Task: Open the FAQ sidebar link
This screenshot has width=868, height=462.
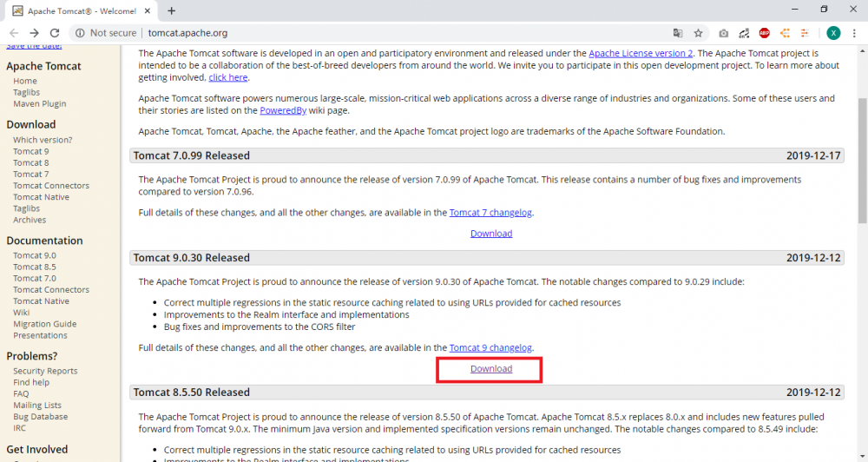Action: click(21, 394)
